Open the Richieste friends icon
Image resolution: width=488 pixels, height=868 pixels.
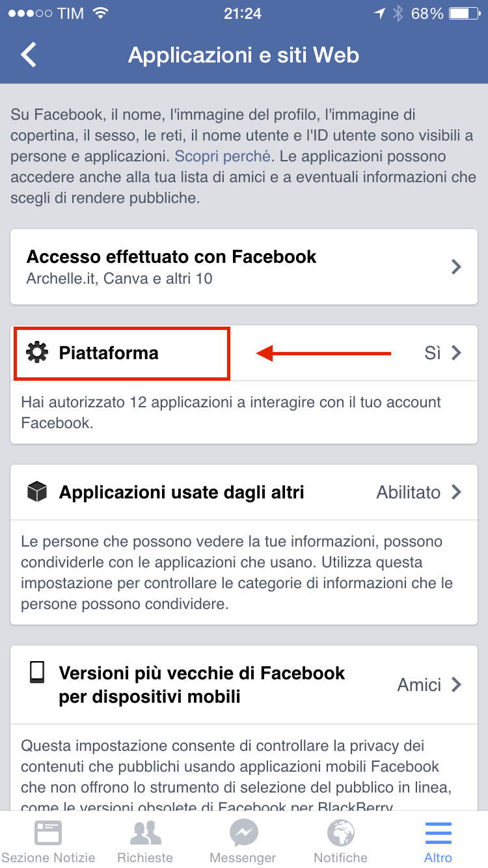145,832
